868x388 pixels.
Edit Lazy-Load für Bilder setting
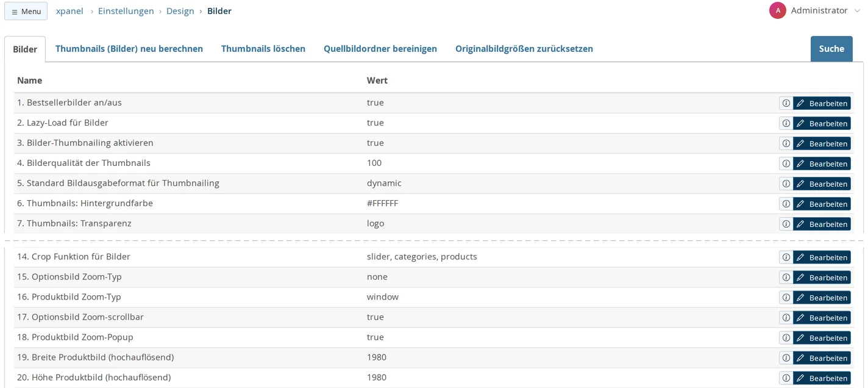[x=822, y=123]
